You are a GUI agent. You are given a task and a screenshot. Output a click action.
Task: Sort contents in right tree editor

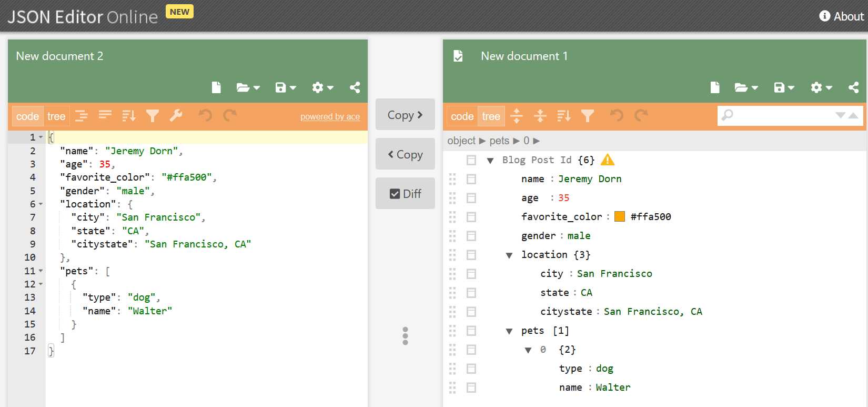[x=564, y=116]
